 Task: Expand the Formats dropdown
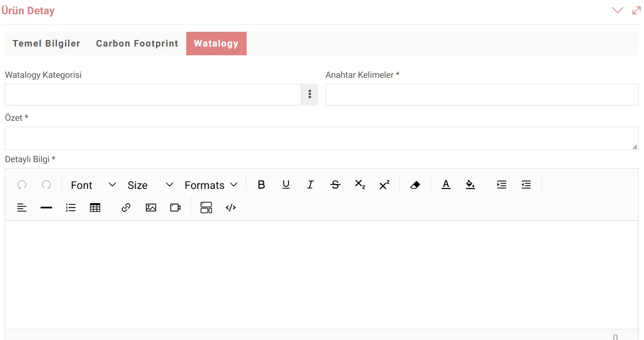[211, 185]
